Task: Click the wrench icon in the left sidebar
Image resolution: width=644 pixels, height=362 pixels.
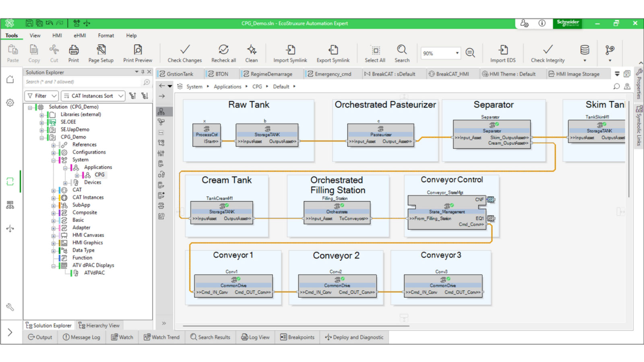Action: 10,307
